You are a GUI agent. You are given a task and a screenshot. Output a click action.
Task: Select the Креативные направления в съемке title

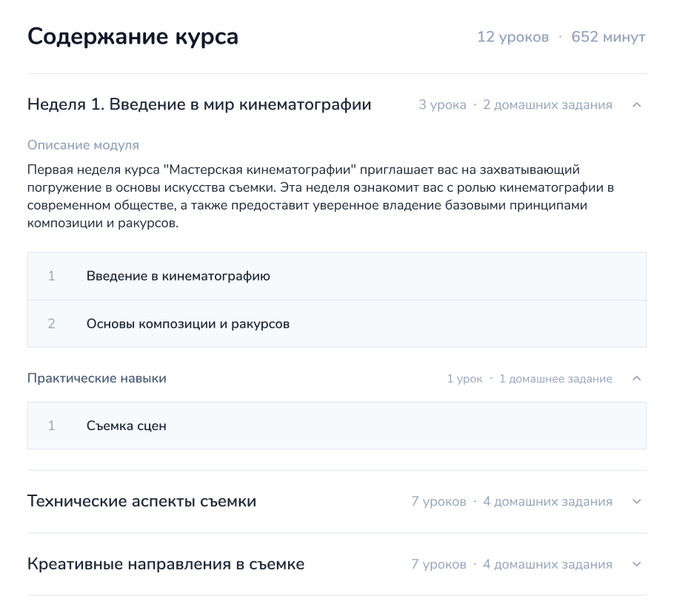[x=166, y=564]
